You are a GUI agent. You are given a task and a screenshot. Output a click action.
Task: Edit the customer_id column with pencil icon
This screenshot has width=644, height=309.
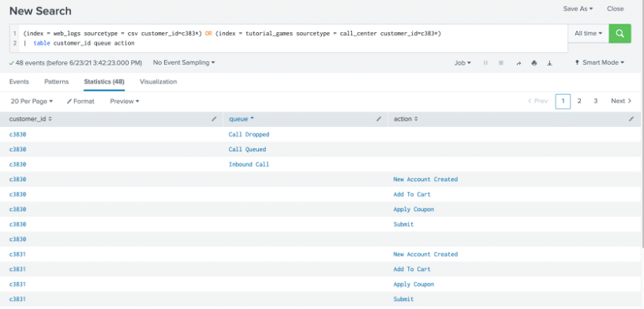pos(214,119)
